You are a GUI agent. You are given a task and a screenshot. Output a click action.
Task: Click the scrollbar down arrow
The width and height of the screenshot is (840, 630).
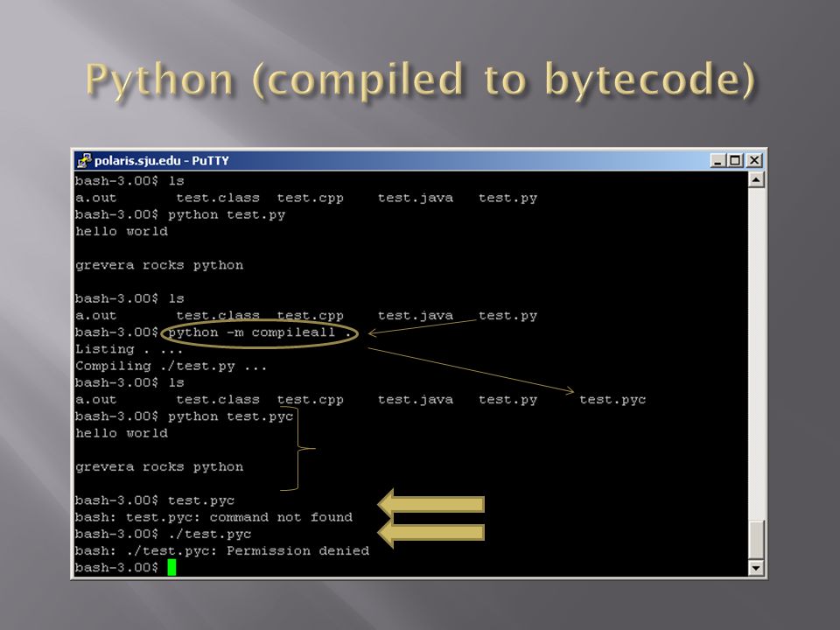[755, 568]
